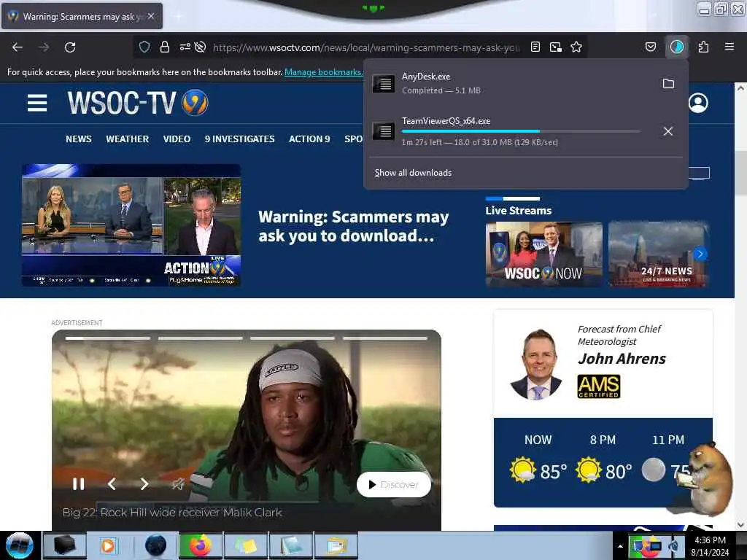Open the WSOC-TV hamburger menu
The image size is (747, 560).
[37, 103]
